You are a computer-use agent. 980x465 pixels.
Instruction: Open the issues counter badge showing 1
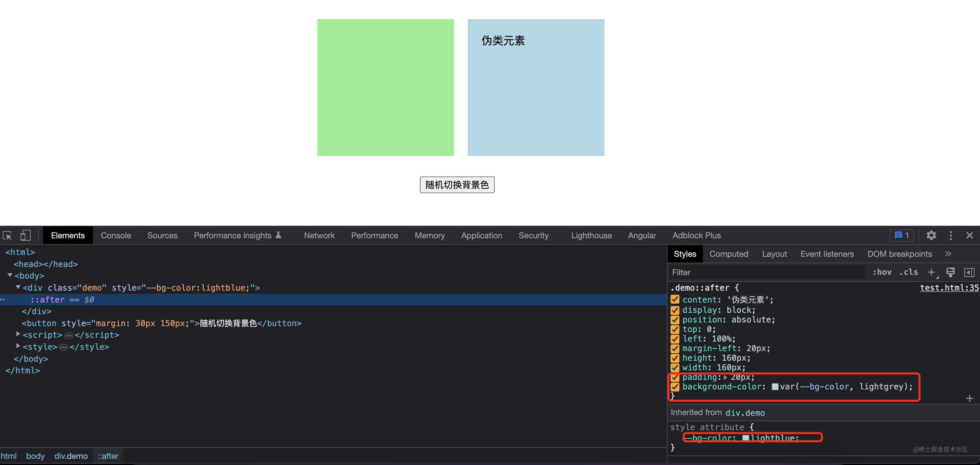click(x=902, y=236)
